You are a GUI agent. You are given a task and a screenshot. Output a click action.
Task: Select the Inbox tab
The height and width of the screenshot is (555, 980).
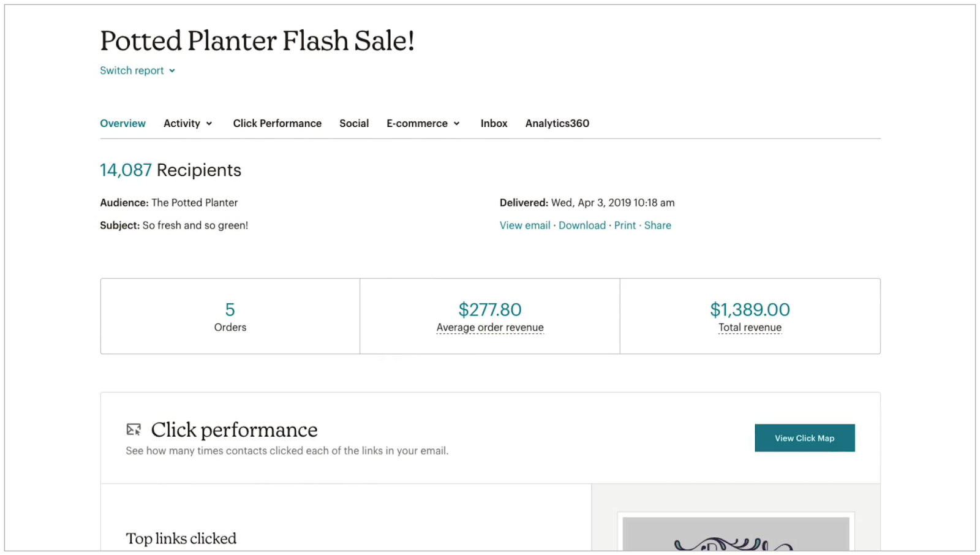(x=494, y=123)
